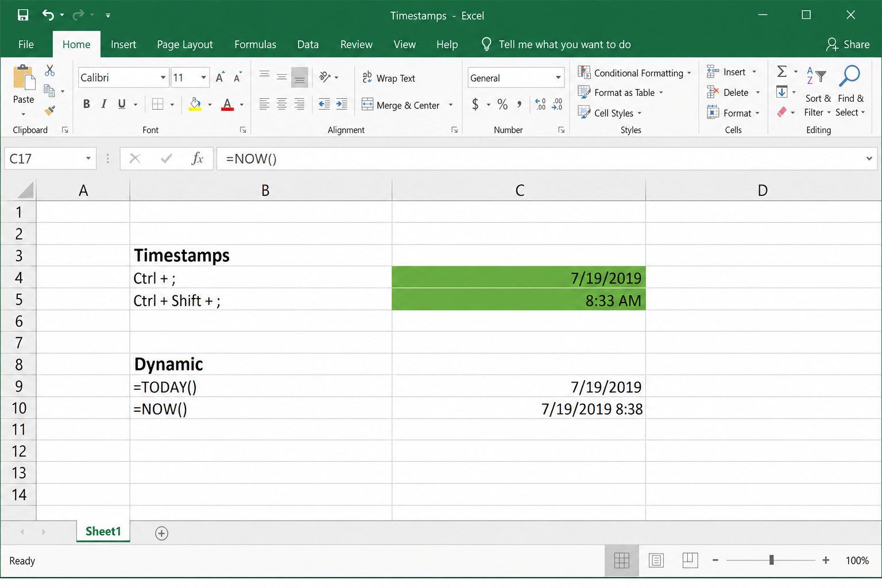The width and height of the screenshot is (882, 588).
Task: Expand the formula bar chevron
Action: click(x=869, y=158)
